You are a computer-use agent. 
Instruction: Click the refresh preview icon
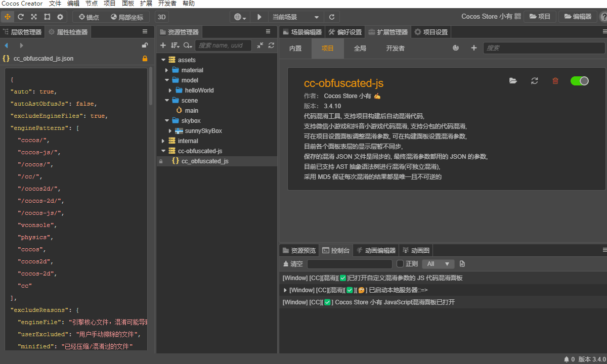pyautogui.click(x=332, y=17)
